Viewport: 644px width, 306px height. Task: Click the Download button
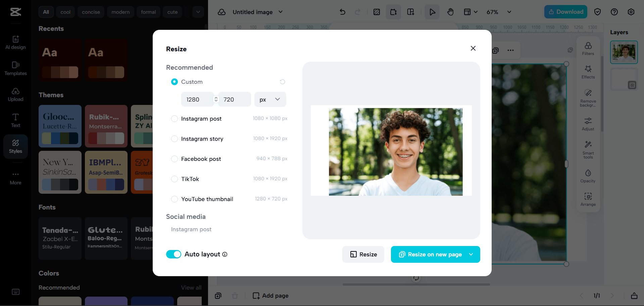tap(566, 12)
